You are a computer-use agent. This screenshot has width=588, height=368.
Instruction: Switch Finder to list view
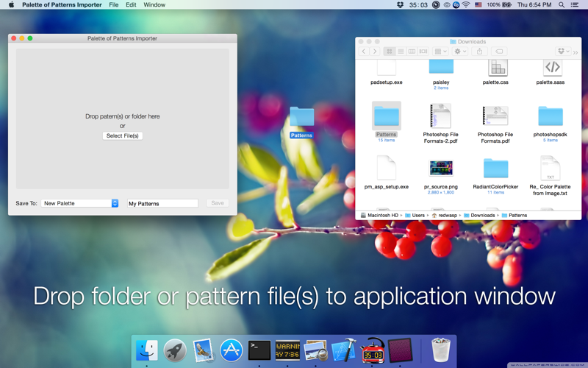pyautogui.click(x=401, y=52)
